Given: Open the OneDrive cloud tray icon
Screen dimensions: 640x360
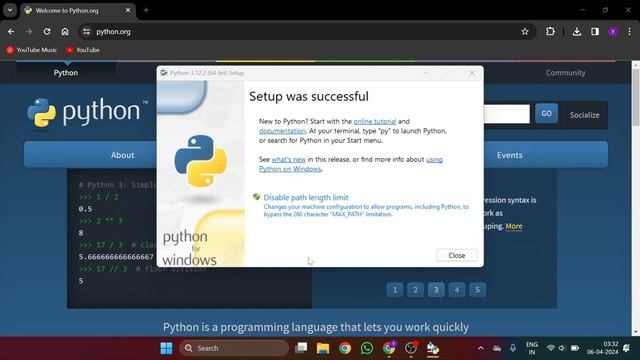Looking at the screenshot, I should 497,348.
